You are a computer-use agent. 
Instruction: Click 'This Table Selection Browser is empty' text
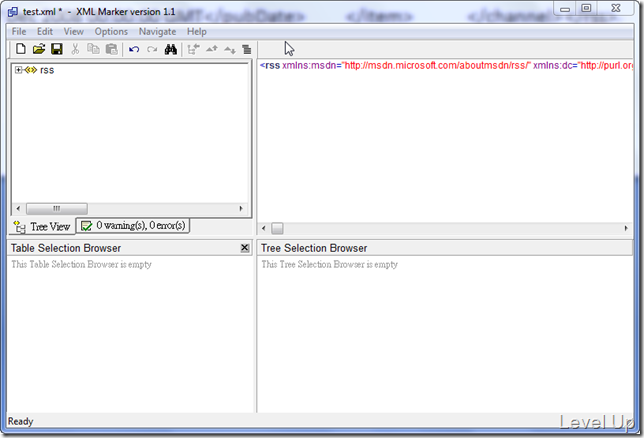[x=81, y=264]
